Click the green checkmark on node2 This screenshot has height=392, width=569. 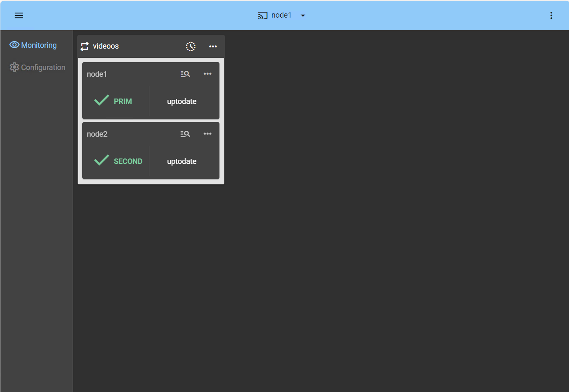click(102, 160)
